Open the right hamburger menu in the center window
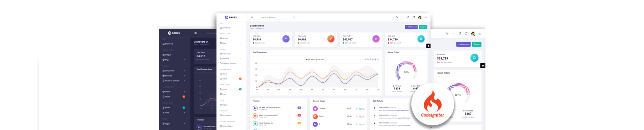Screen dimensions: 644x130 pyautogui.click(x=425, y=17)
